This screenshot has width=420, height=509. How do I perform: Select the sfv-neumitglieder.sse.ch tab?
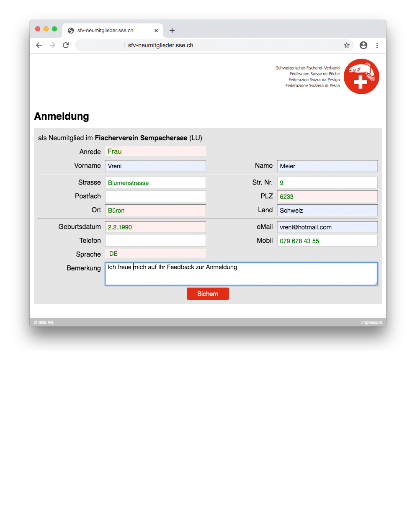coord(113,31)
